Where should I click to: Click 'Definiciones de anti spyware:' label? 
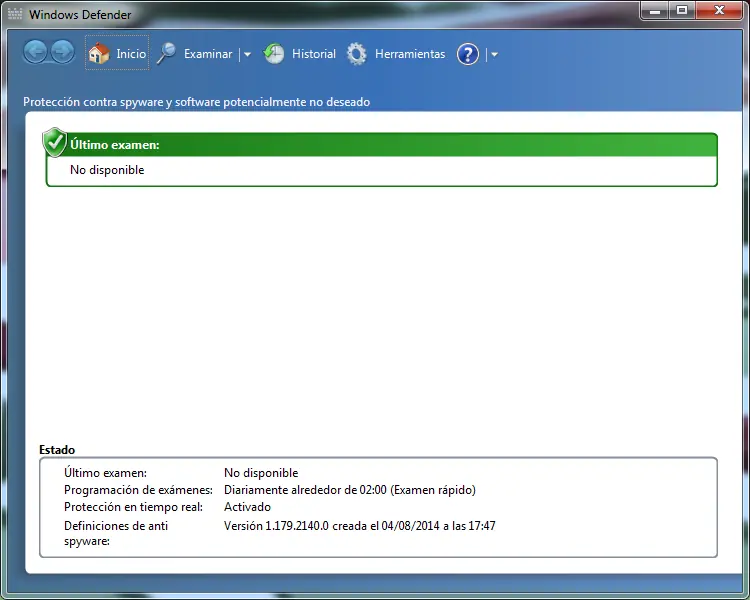[x=116, y=533]
